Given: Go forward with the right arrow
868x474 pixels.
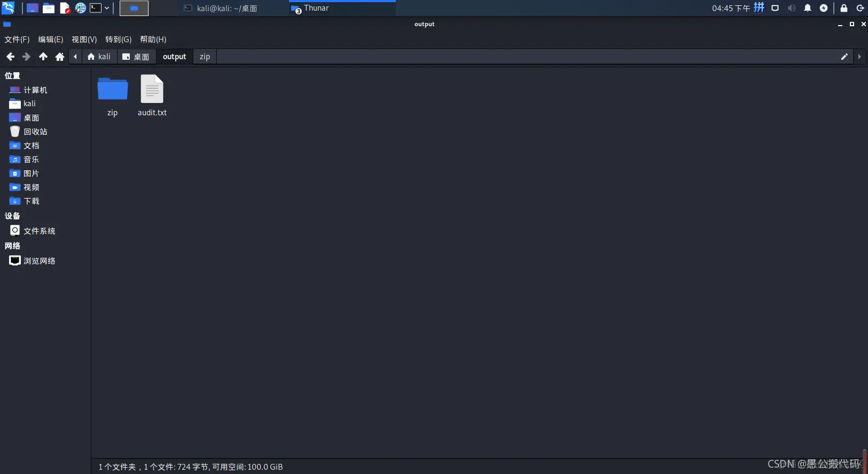Looking at the screenshot, I should (x=26, y=57).
